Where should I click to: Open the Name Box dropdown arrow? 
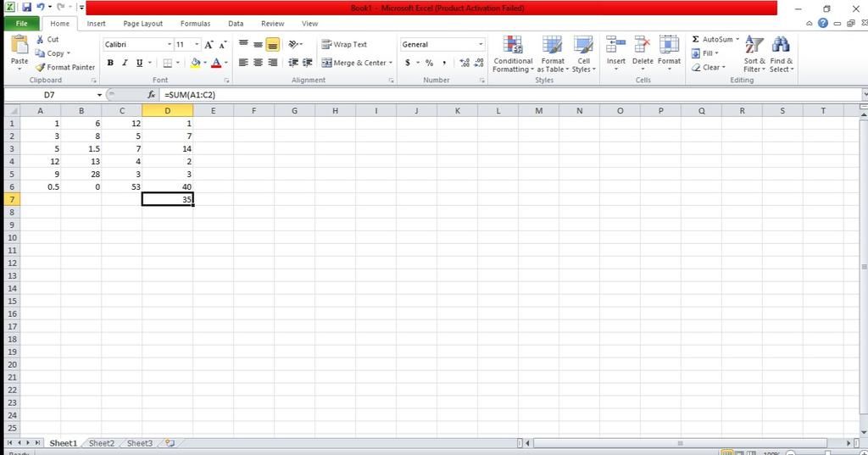(x=100, y=95)
